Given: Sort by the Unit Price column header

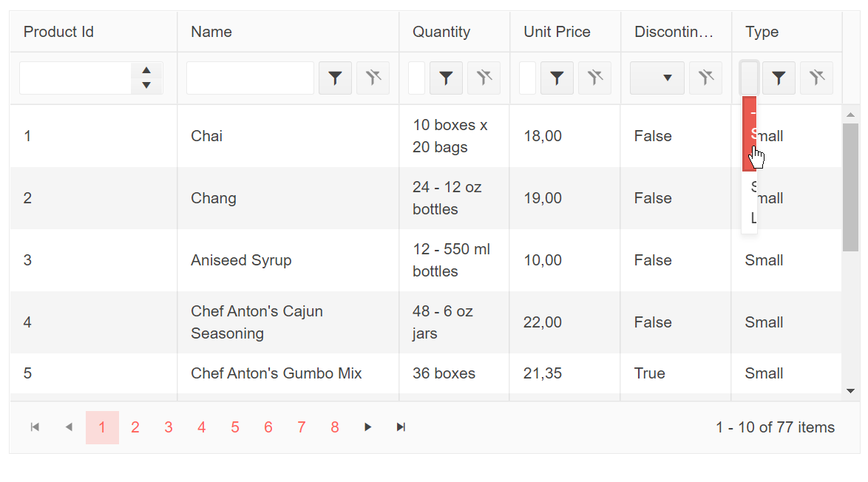Looking at the screenshot, I should 557,32.
